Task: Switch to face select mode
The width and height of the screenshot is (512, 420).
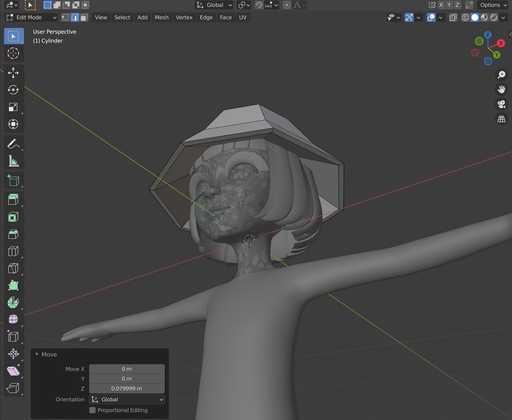Action: pyautogui.click(x=84, y=17)
